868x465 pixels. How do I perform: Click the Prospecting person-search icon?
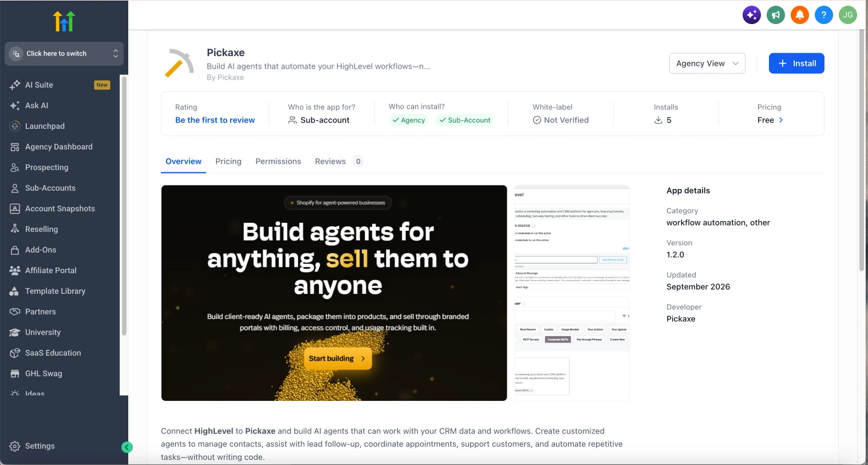coord(15,167)
